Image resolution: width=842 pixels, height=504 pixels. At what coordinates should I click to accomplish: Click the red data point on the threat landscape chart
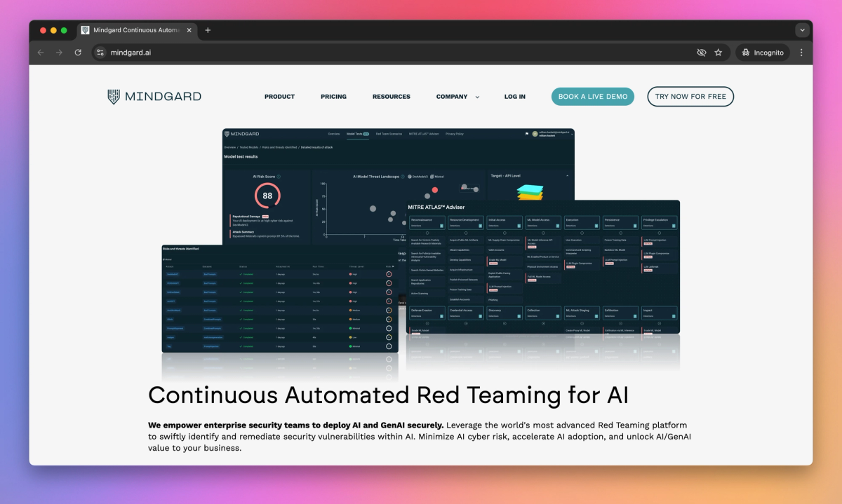(435, 190)
